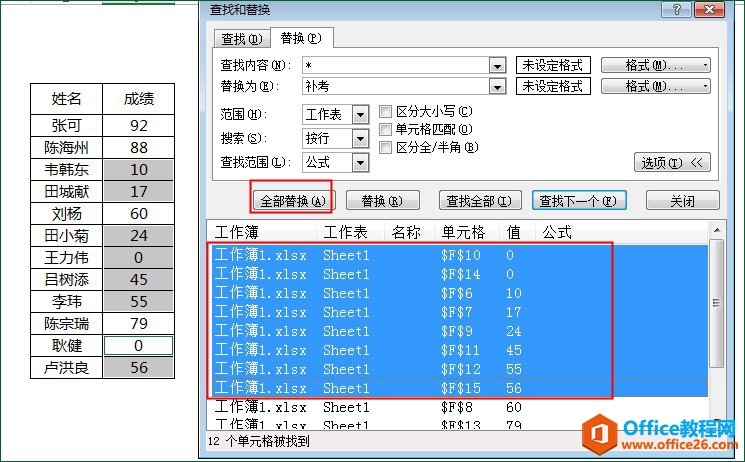
Task: Enable the 区分大小写 checkbox
Action: [385, 112]
